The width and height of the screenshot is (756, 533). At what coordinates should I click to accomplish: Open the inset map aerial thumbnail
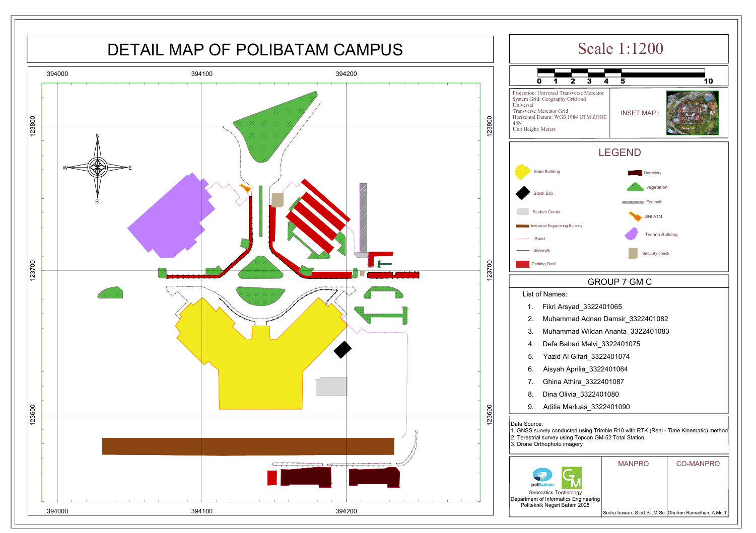pyautogui.click(x=692, y=113)
